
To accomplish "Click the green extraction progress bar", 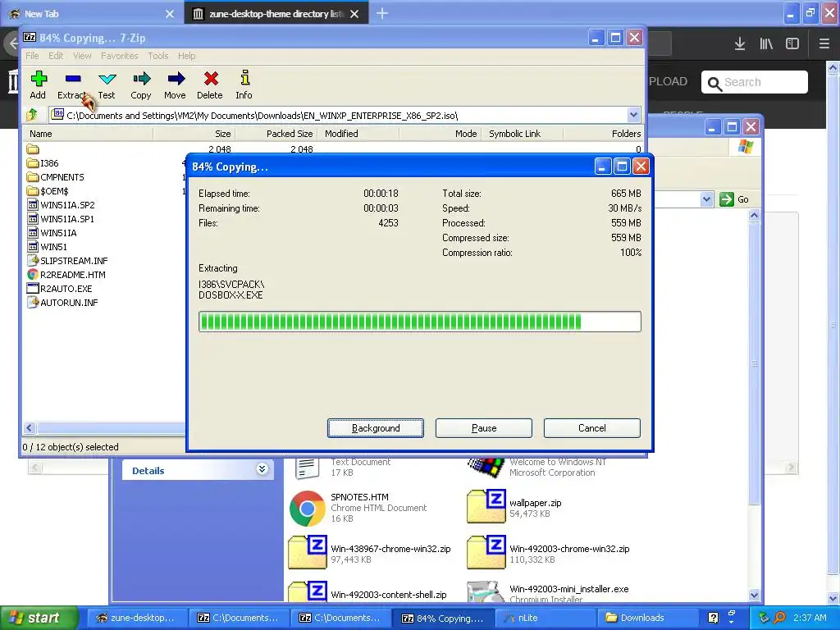I will [x=419, y=322].
